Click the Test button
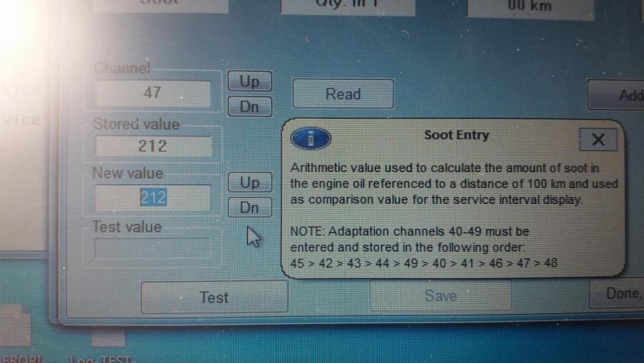This screenshot has width=644, height=363. tap(214, 297)
